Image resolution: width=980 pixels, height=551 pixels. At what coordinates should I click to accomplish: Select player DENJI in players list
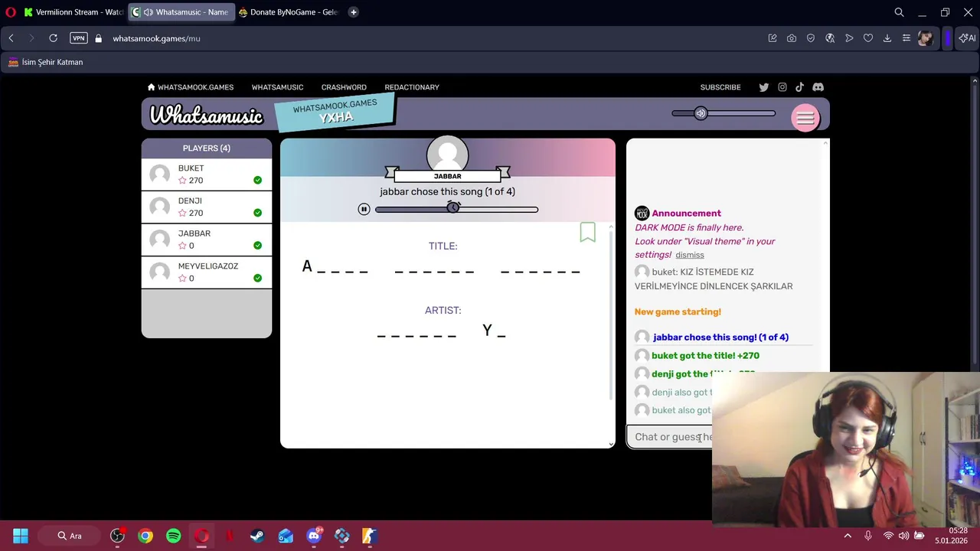206,207
